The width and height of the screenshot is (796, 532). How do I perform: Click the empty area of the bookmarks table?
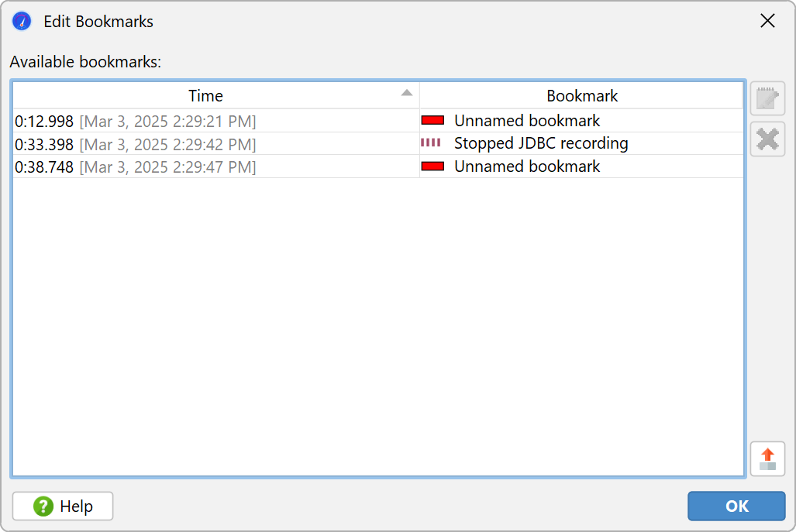tap(378, 325)
